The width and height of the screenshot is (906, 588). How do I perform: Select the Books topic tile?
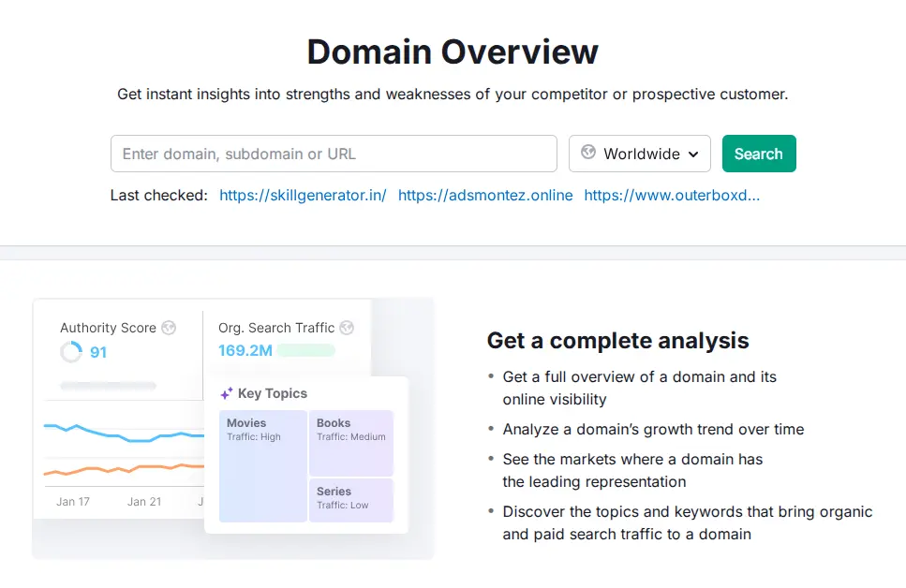tap(351, 442)
